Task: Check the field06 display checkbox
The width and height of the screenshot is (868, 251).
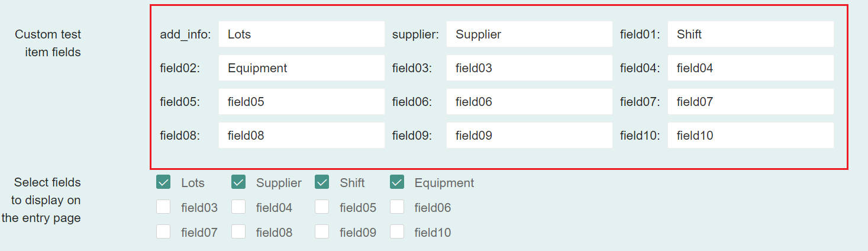Action: click(397, 207)
